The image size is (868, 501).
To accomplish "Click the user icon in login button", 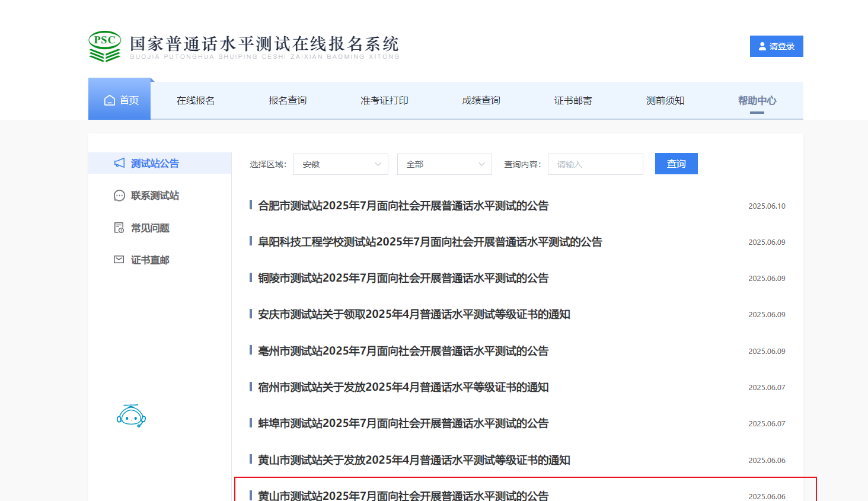I will (762, 46).
